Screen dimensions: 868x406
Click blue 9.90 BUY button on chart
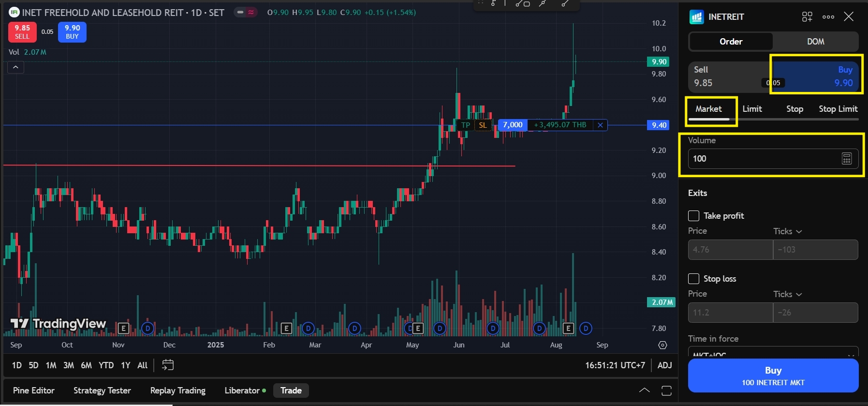point(72,32)
